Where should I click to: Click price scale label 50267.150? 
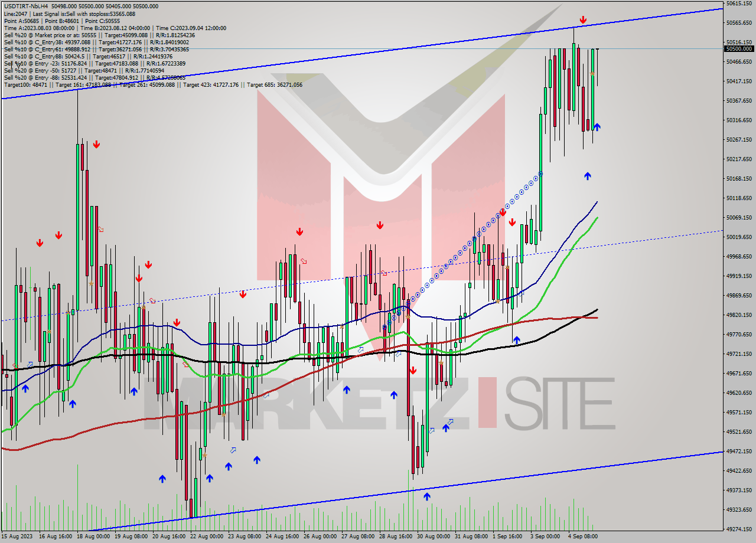pyautogui.click(x=739, y=139)
